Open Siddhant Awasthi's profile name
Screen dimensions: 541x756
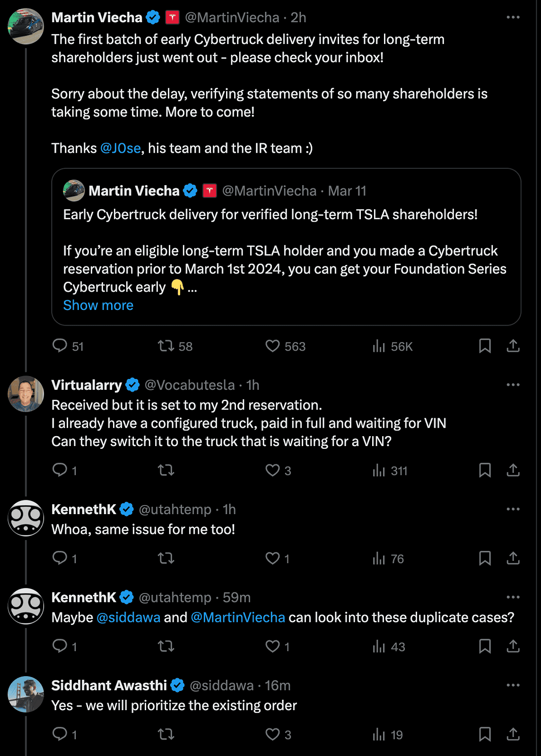coord(109,686)
